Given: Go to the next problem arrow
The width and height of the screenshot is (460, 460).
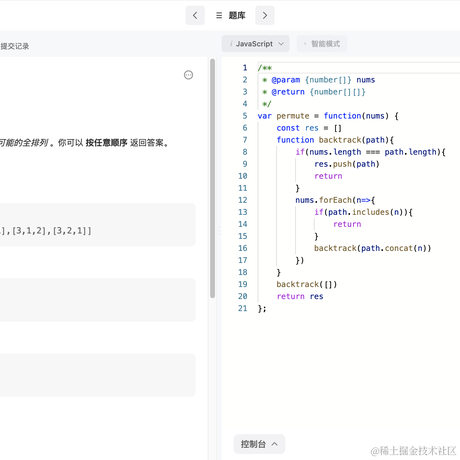Looking at the screenshot, I should pos(265,15).
